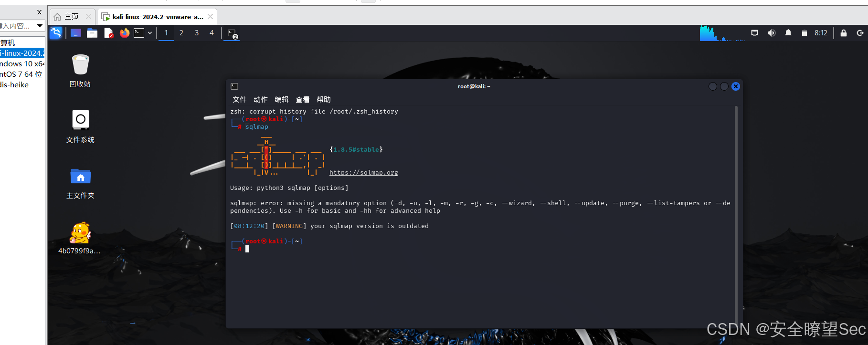This screenshot has width=868, height=345.
Task: Open the library search dropdown arrow
Action: (40, 26)
